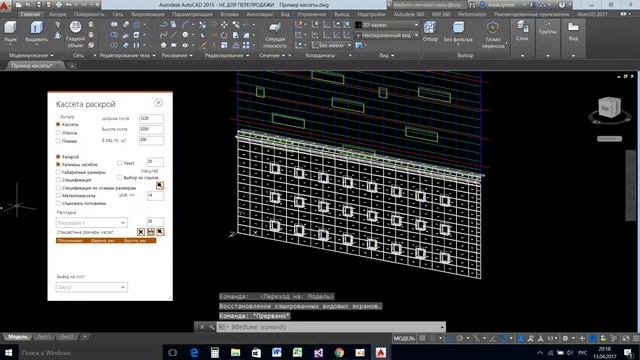This screenshot has width=640, height=360.
Task: Click the Высота листа input field
Action: 151,129
